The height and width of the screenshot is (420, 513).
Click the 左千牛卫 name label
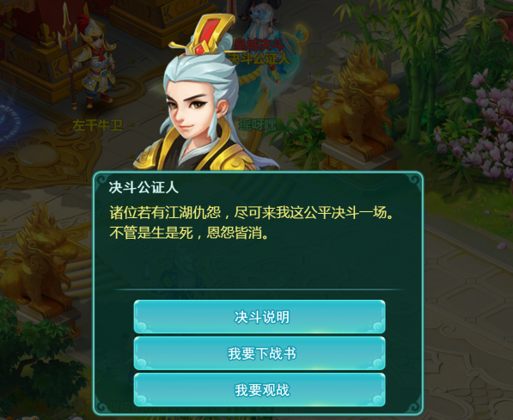pyautogui.click(x=98, y=125)
